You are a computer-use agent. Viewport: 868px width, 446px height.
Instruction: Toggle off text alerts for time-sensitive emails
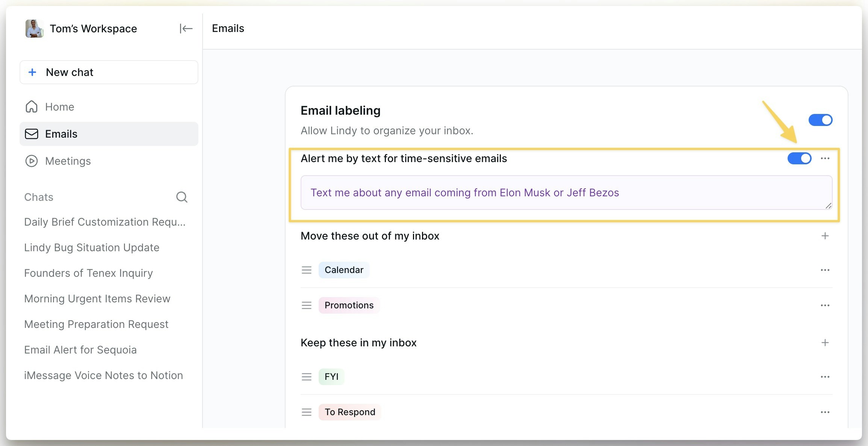click(800, 158)
